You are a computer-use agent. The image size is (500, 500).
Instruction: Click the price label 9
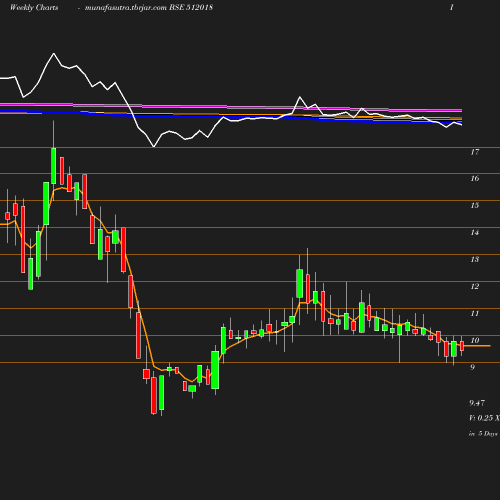pyautogui.click(x=472, y=367)
